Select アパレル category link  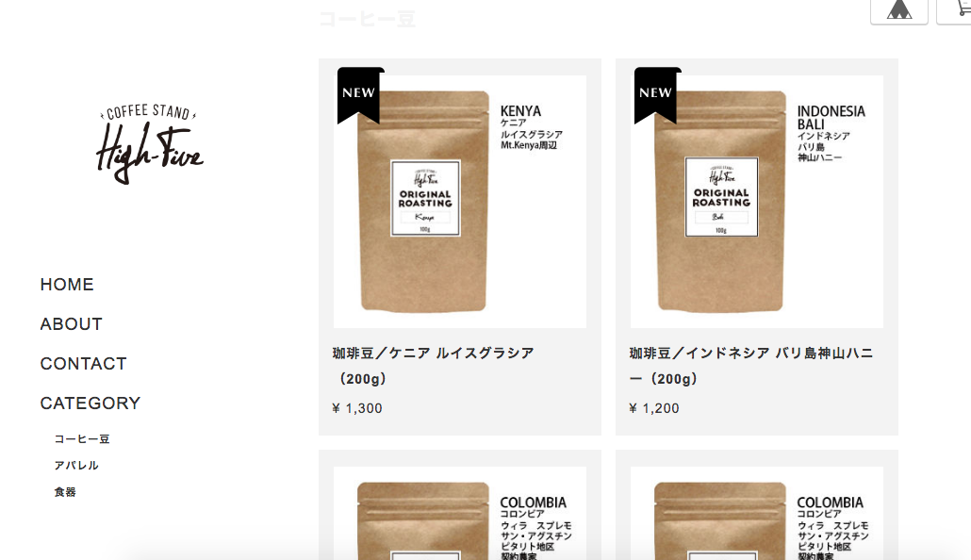pyautogui.click(x=76, y=465)
